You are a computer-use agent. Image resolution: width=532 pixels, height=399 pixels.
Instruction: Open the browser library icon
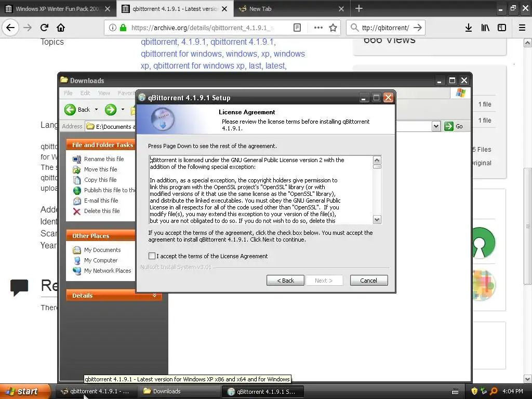click(x=485, y=28)
